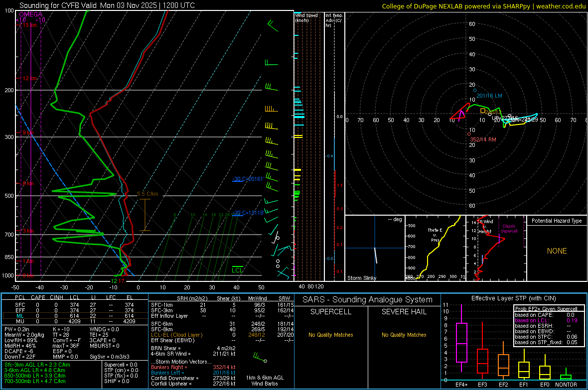This screenshot has width=588, height=390.
Task: Click the SARS - Sounding Analogue System title
Action: 368,299
